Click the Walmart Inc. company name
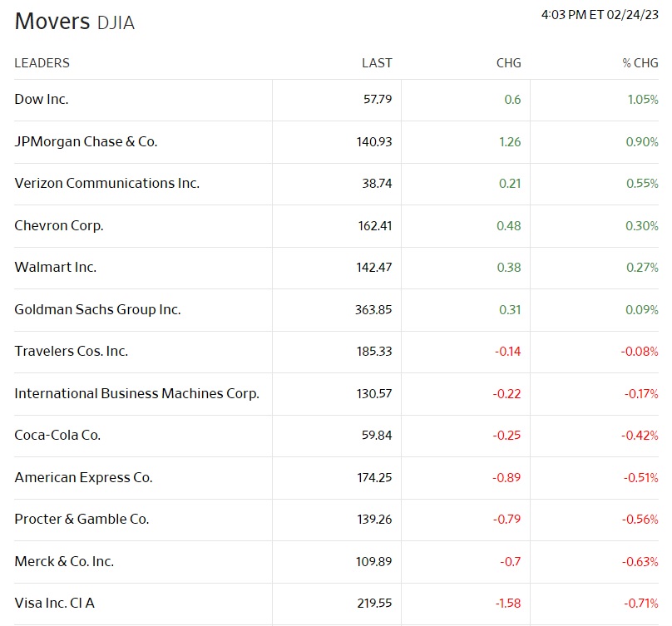This screenshot has width=672, height=626. click(x=55, y=268)
